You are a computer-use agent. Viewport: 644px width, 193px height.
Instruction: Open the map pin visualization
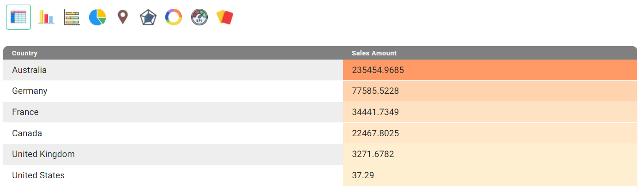pyautogui.click(x=122, y=17)
